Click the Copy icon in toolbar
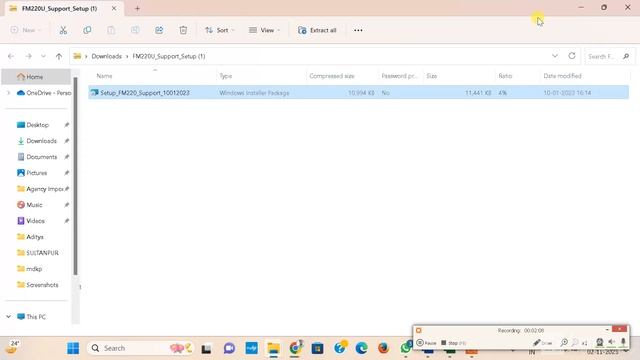The height and width of the screenshot is (360, 640). (87, 30)
